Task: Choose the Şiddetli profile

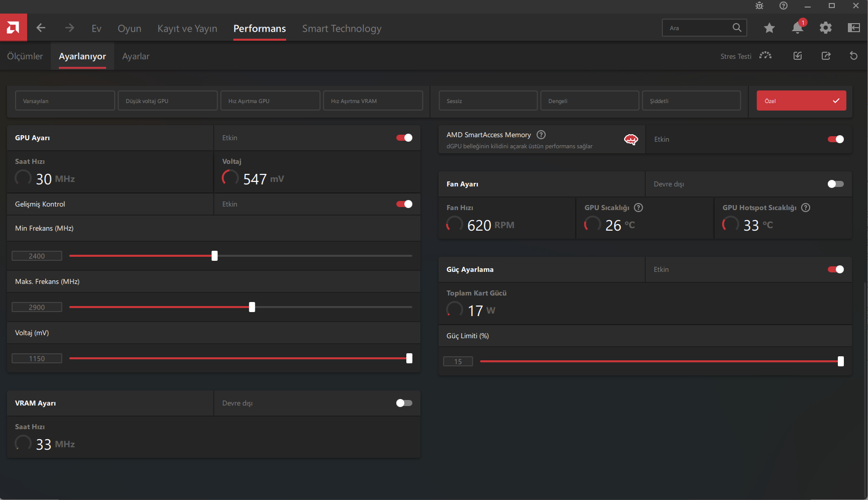Action: pyautogui.click(x=691, y=101)
